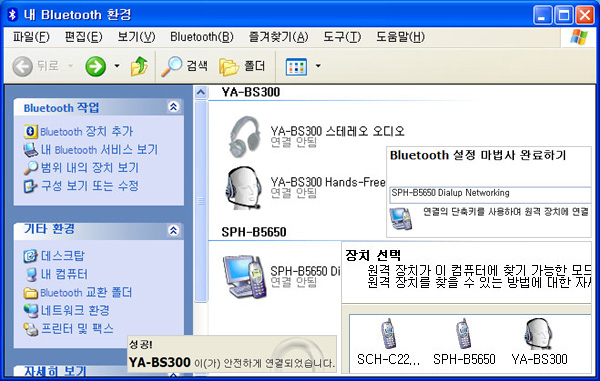Click the scroll up arrow in device list
The width and height of the screenshot is (600, 381).
pyautogui.click(x=201, y=92)
